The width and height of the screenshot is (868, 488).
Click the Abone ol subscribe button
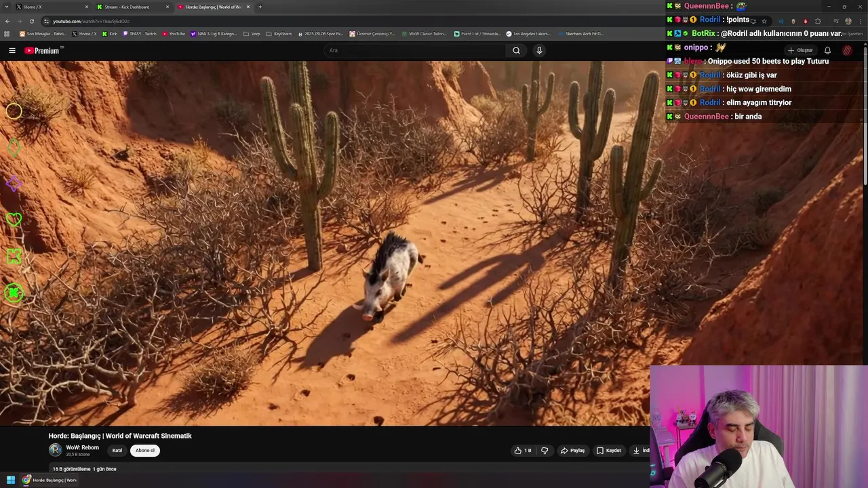tap(144, 450)
